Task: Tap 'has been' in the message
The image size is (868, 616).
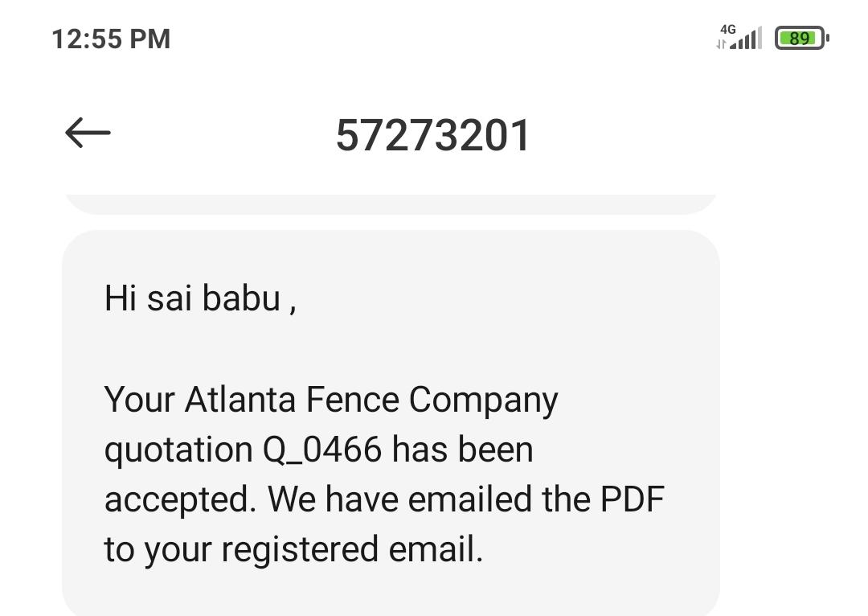Action: (x=462, y=450)
